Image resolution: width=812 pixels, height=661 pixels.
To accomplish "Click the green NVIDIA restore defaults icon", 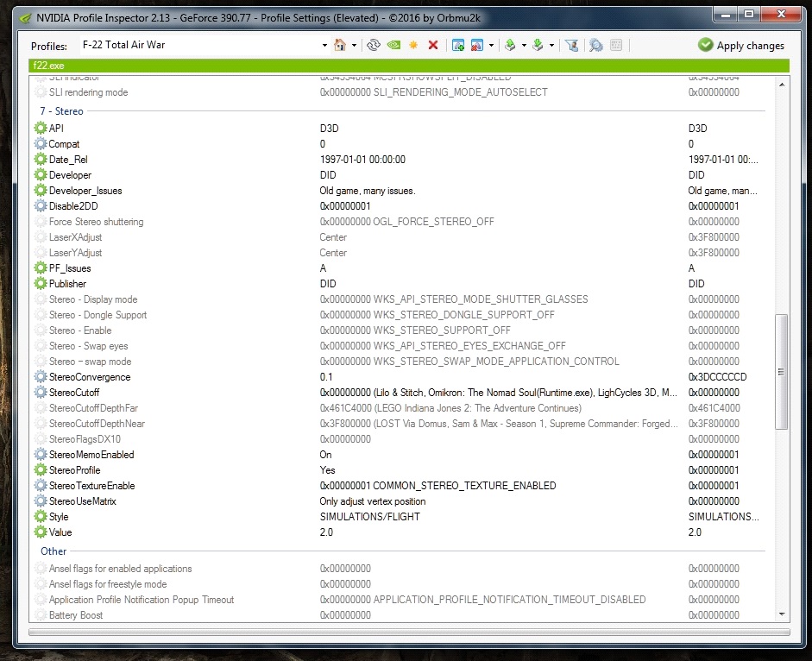I will click(393, 45).
